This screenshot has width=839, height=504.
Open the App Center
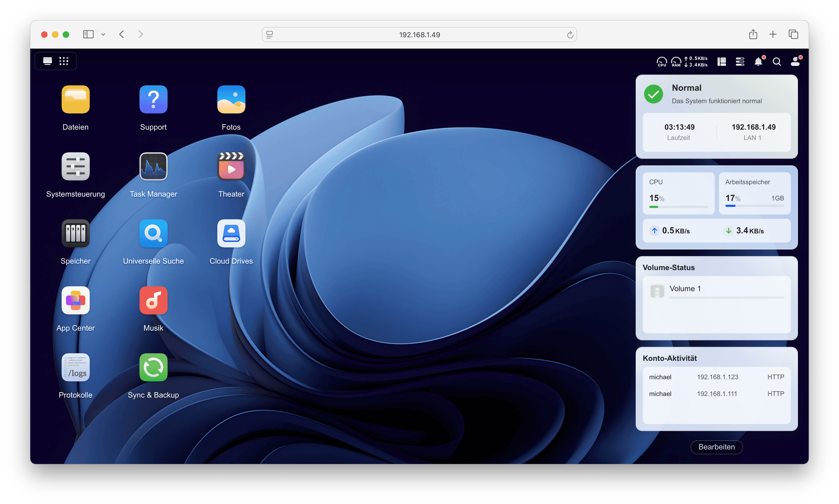click(x=75, y=300)
